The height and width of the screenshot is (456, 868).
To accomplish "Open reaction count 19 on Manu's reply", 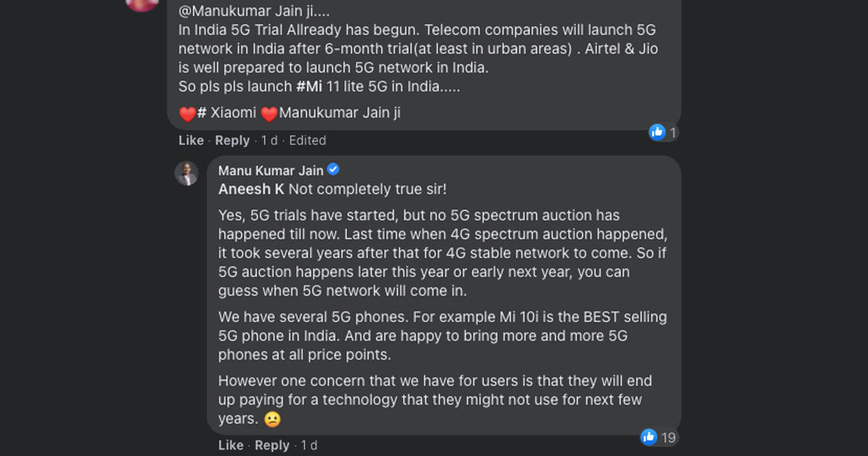I will click(x=668, y=437).
